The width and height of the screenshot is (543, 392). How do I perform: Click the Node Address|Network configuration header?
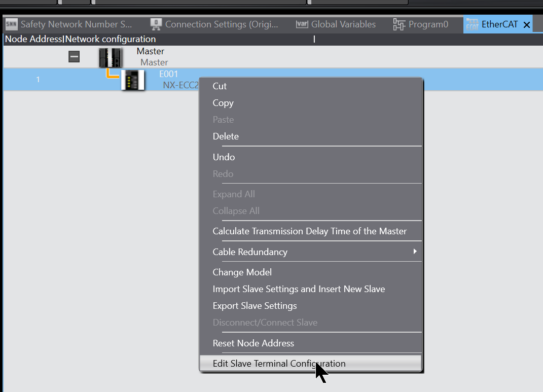point(80,39)
